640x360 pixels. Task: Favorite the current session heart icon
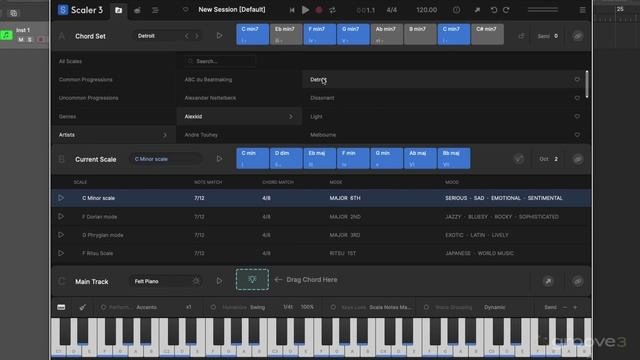click(x=186, y=9)
